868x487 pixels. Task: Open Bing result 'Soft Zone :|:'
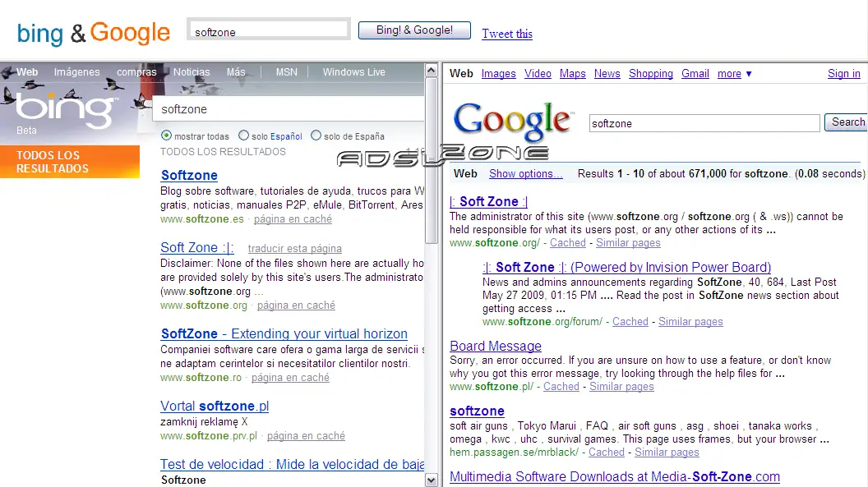click(x=197, y=248)
